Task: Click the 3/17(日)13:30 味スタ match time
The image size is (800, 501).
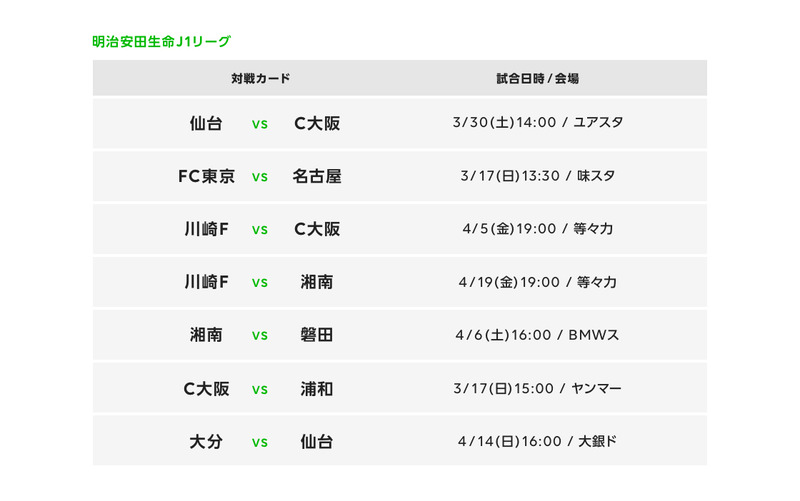Action: 538,176
